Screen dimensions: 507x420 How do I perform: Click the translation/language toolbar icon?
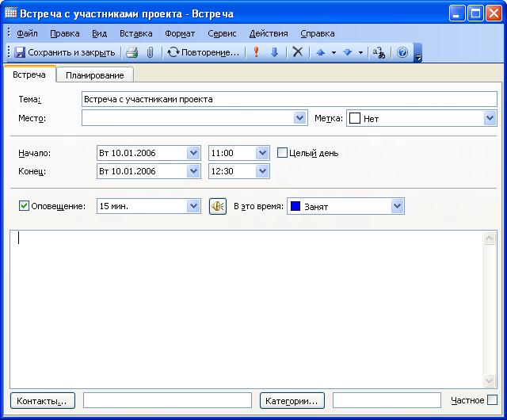point(379,52)
